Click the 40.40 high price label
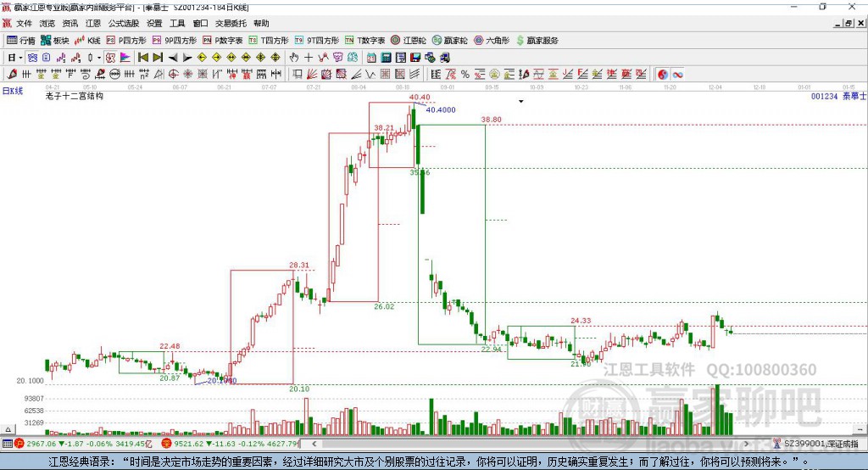This screenshot has height=470, width=868. point(420,98)
